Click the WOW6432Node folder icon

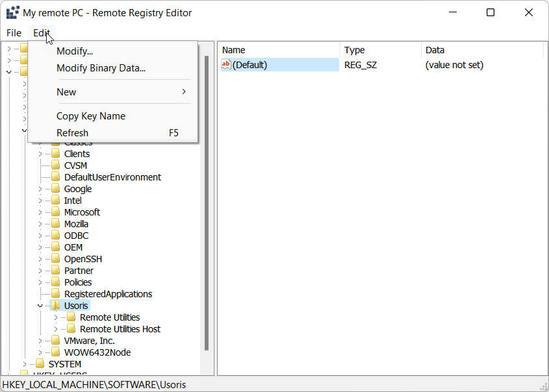[56, 352]
